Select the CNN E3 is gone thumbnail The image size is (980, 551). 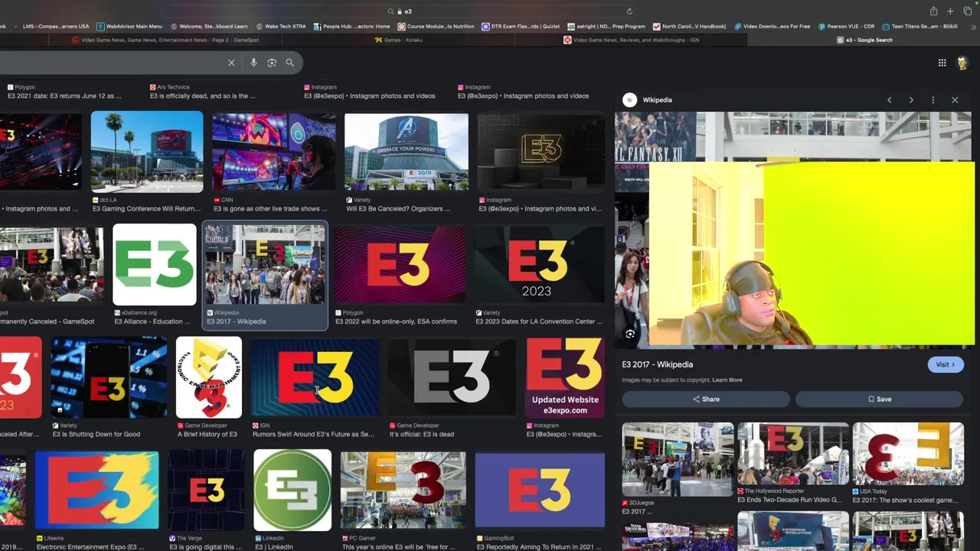[273, 152]
